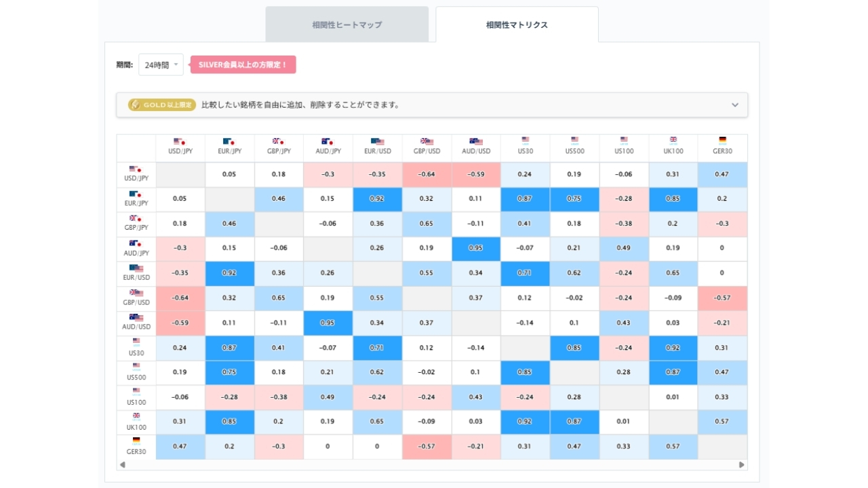Click EUR/USD flag icon in column header
Screen dimensions: 868x488
click(377, 142)
